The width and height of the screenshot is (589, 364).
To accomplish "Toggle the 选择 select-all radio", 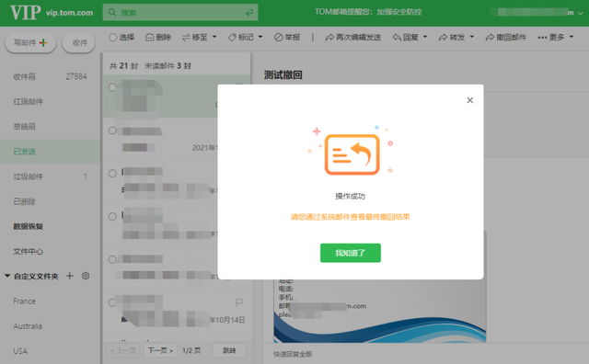I will tap(112, 37).
